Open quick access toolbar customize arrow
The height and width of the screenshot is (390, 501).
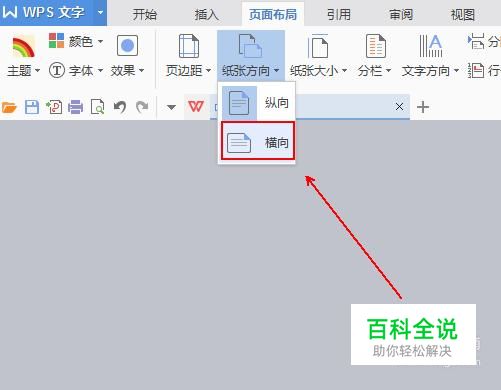click(x=171, y=107)
